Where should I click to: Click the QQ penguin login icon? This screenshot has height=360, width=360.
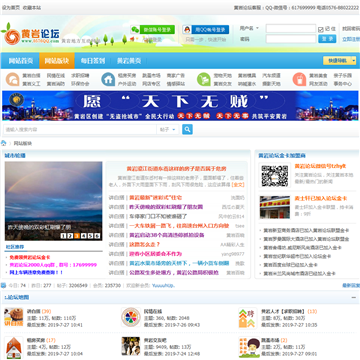187,30
